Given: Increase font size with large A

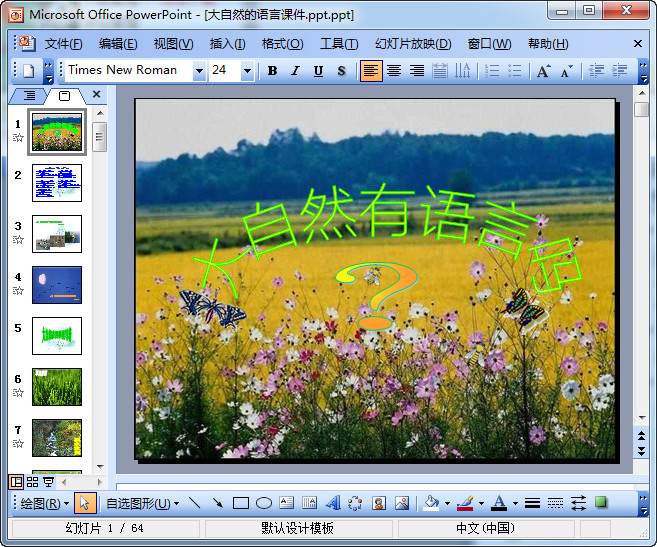Looking at the screenshot, I should (x=543, y=71).
